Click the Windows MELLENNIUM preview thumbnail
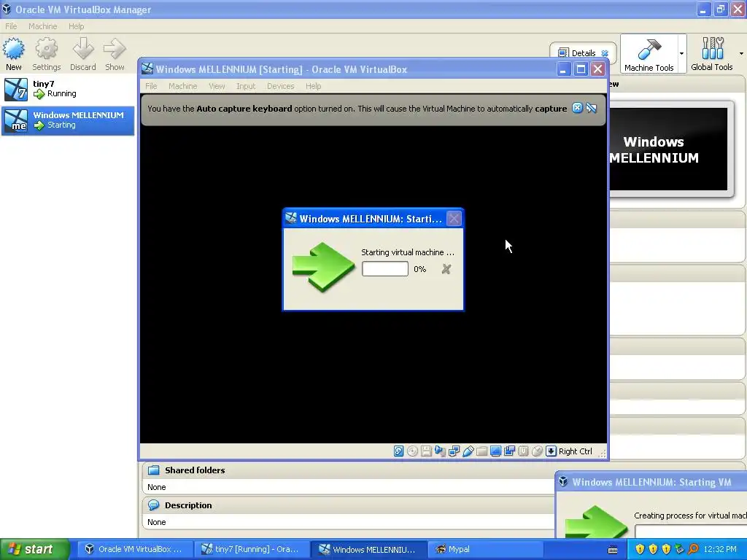 (x=668, y=149)
